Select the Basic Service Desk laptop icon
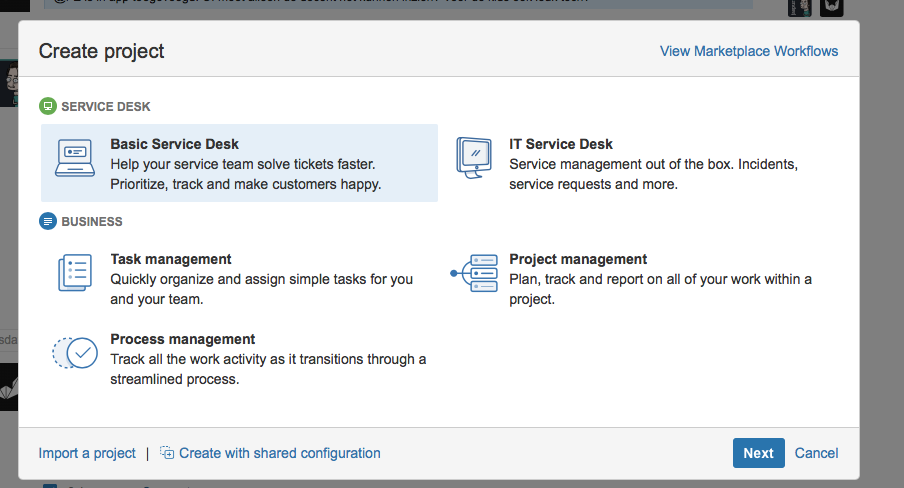 tap(75, 158)
